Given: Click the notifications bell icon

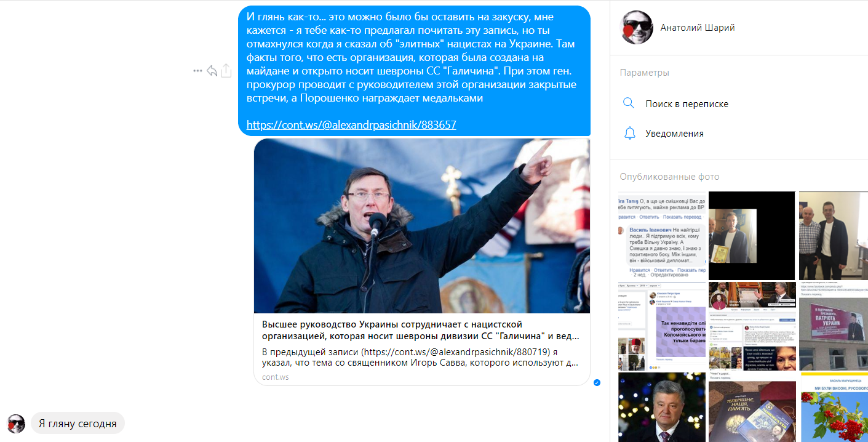Looking at the screenshot, I should [x=629, y=133].
